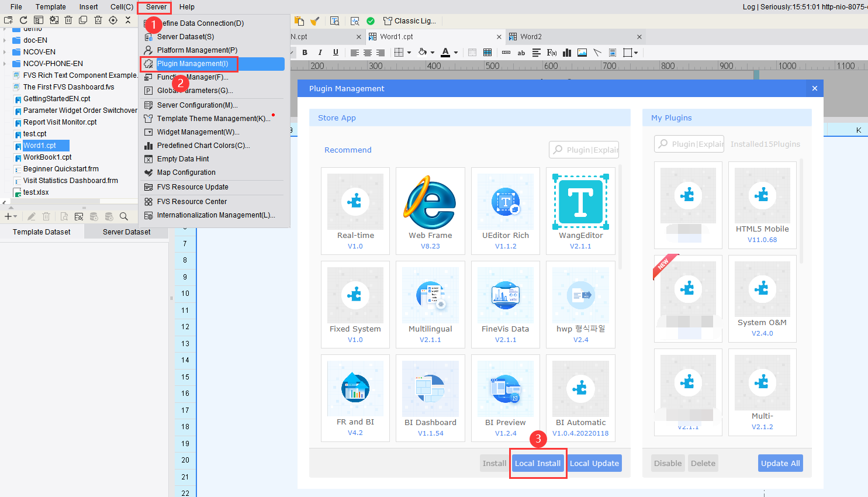Toggle bold formatting
The image size is (868, 497).
pos(305,53)
